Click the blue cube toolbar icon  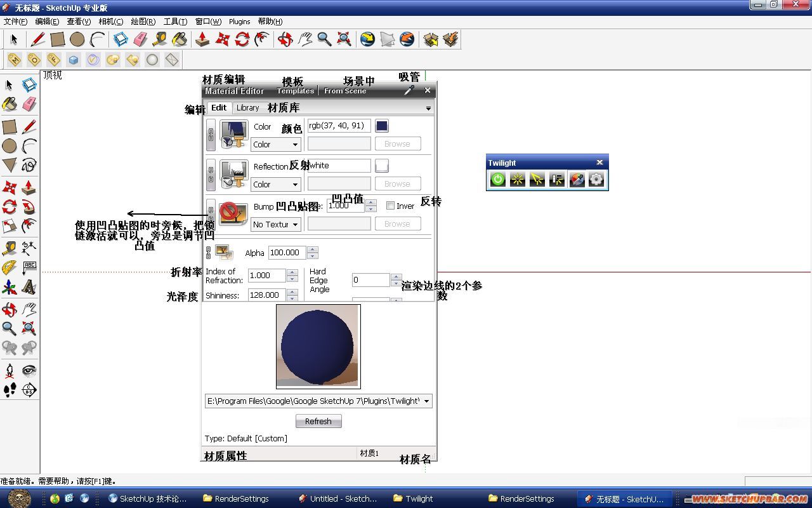(x=74, y=60)
